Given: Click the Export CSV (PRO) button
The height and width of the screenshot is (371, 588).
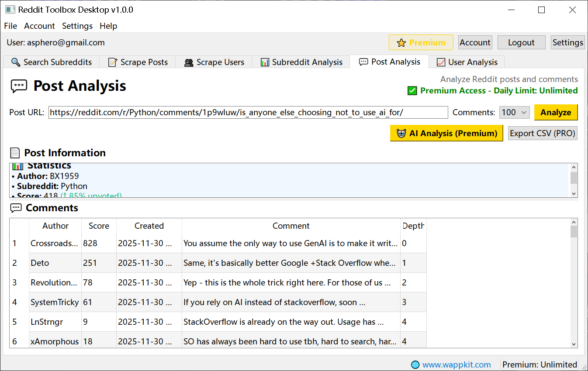Looking at the screenshot, I should [543, 133].
